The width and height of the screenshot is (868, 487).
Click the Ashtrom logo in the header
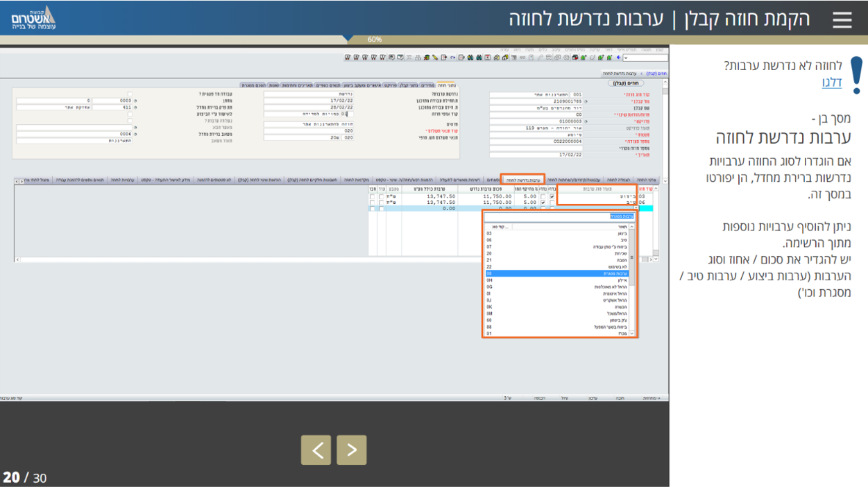[x=35, y=18]
